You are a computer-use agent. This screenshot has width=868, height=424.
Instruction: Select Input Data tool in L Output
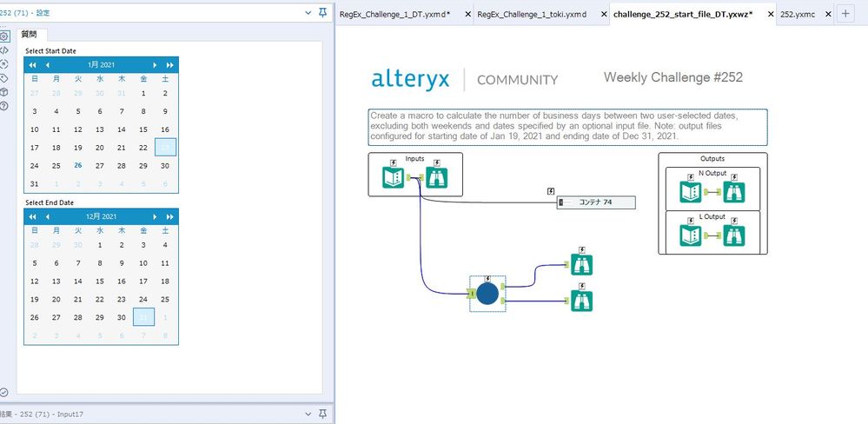point(690,235)
